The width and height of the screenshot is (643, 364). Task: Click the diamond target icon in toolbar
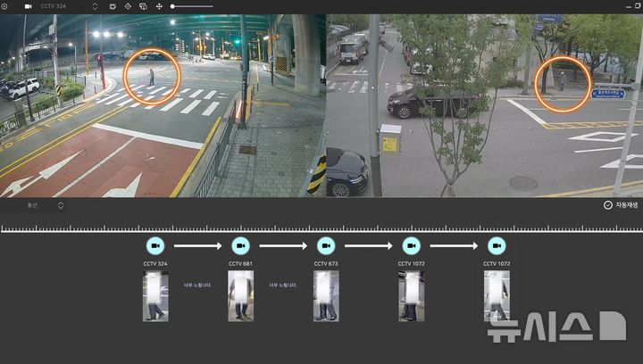pyautogui.click(x=128, y=6)
